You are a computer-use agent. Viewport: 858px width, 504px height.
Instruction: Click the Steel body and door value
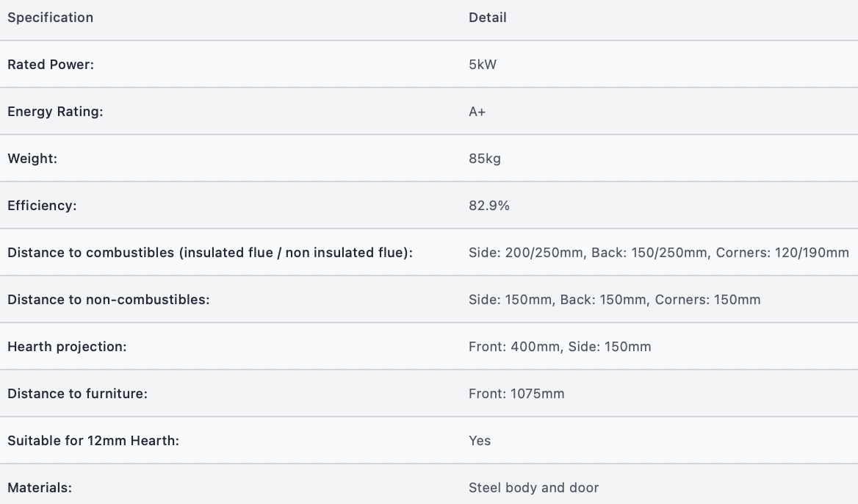click(534, 488)
